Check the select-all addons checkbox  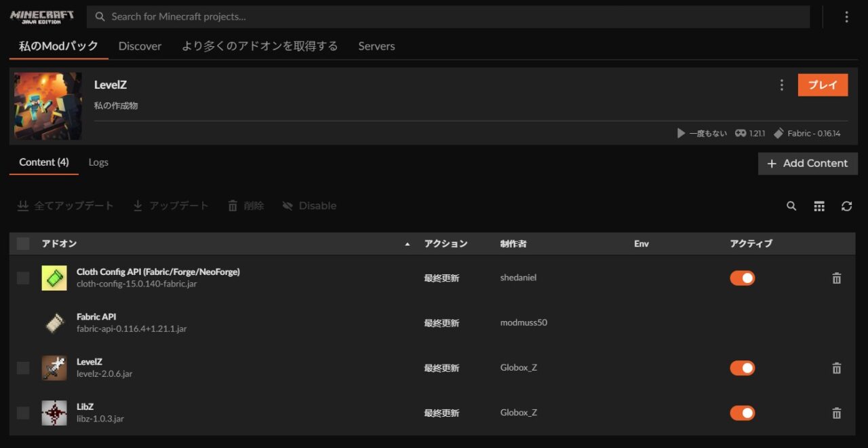pos(23,244)
